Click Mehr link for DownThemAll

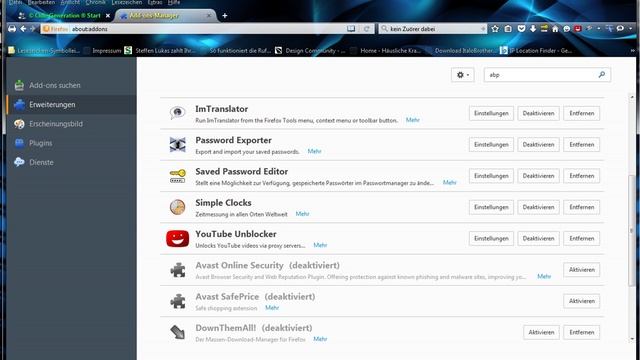pos(320,339)
